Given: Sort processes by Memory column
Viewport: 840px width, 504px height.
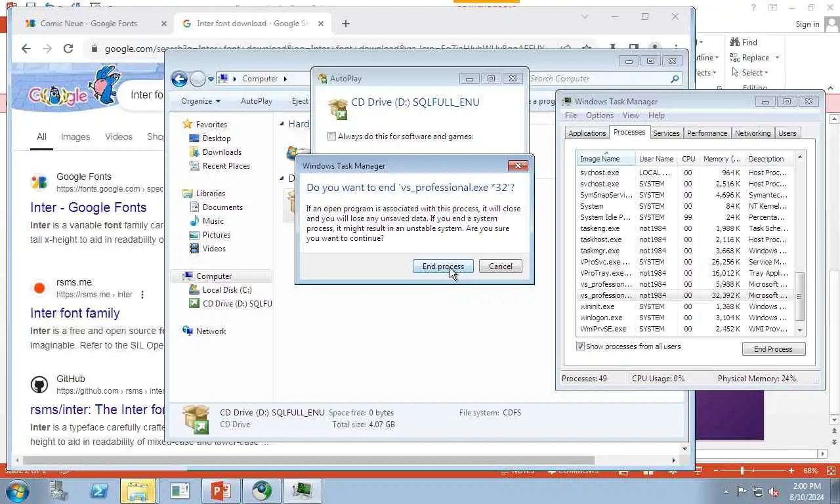Looking at the screenshot, I should click(x=722, y=159).
